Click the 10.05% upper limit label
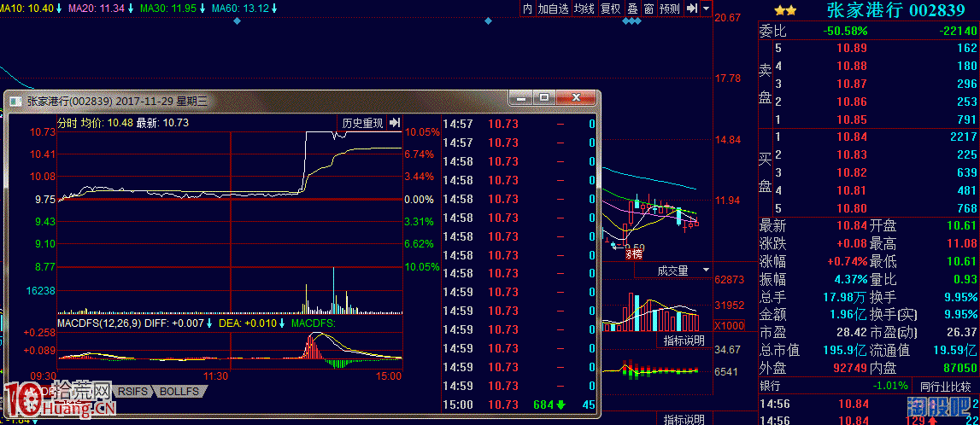The width and height of the screenshot is (980, 425). [422, 132]
